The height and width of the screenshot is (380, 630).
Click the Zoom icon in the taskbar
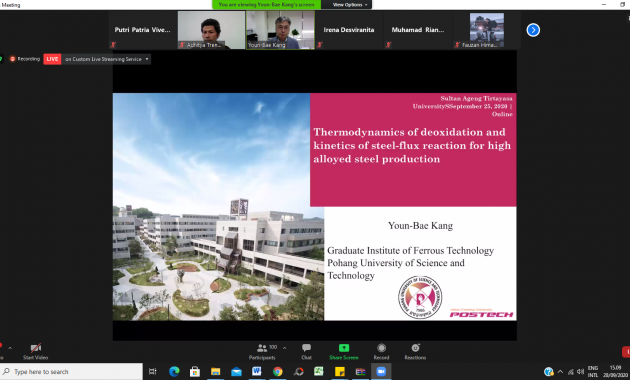coord(381,372)
